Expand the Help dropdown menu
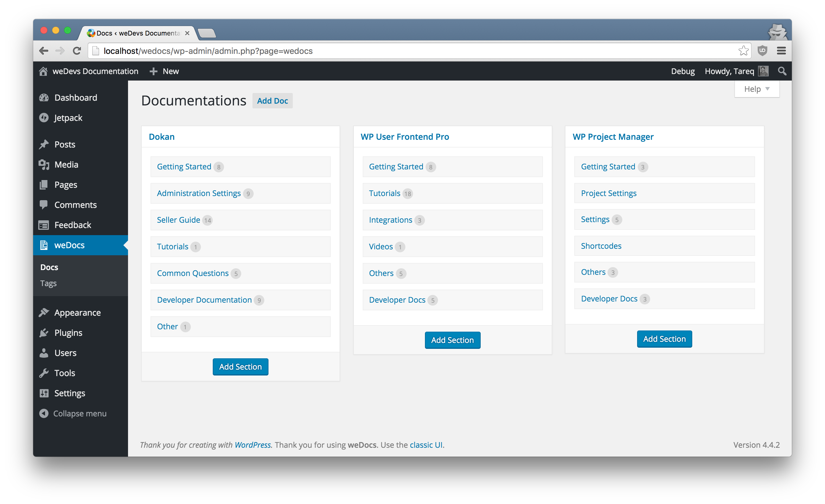 coord(757,89)
